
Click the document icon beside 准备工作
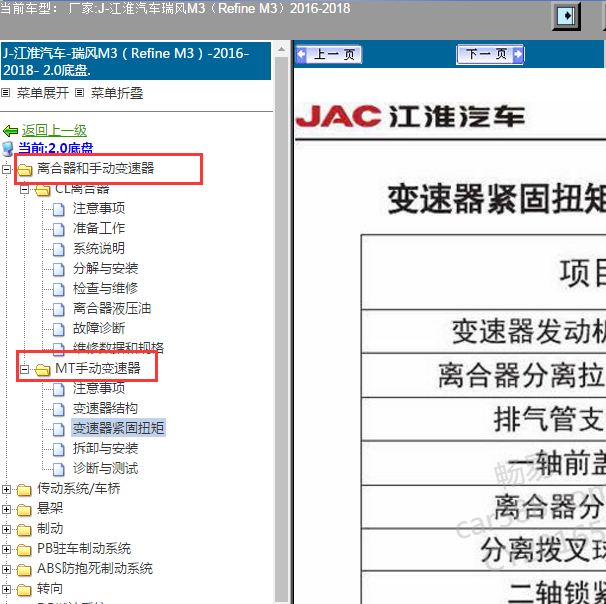pos(59,229)
